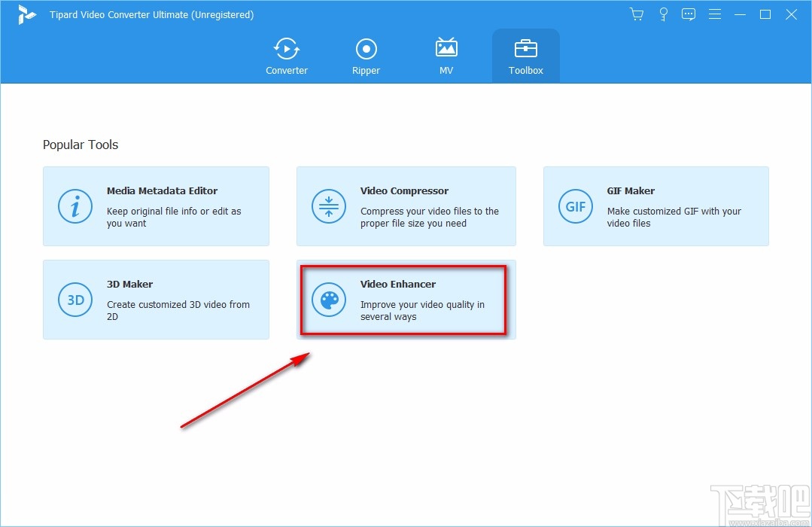Switch to the Converter tab

(287, 56)
